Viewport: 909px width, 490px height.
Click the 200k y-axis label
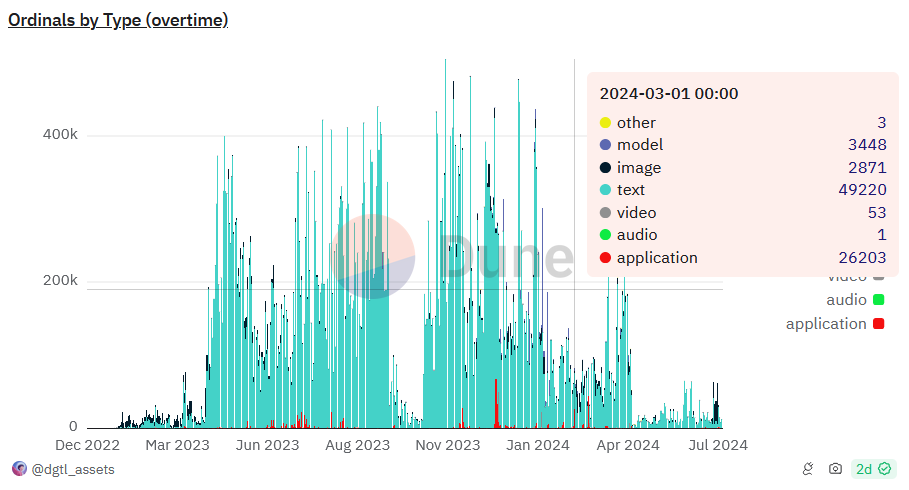tap(60, 281)
